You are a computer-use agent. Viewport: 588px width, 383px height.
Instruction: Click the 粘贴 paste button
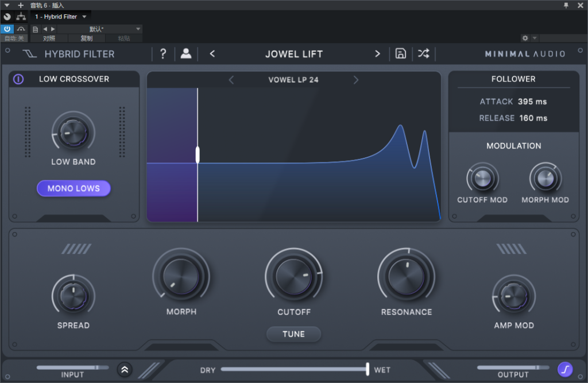point(124,38)
